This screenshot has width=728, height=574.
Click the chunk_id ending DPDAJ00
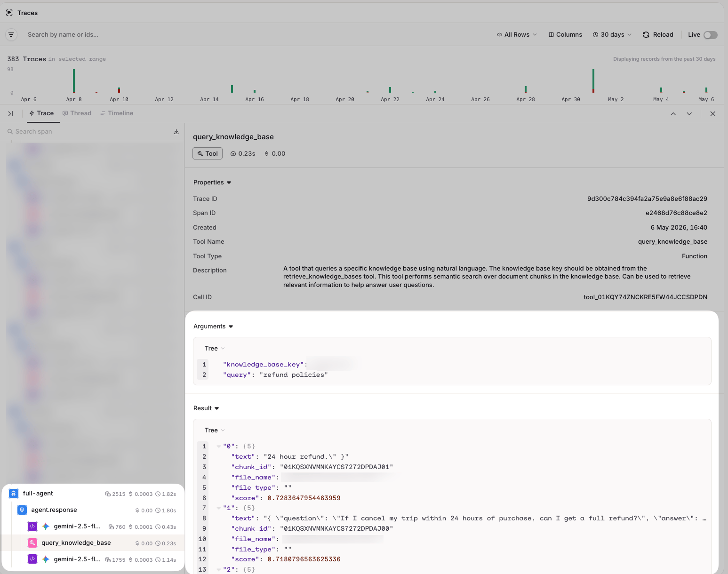tap(336, 529)
